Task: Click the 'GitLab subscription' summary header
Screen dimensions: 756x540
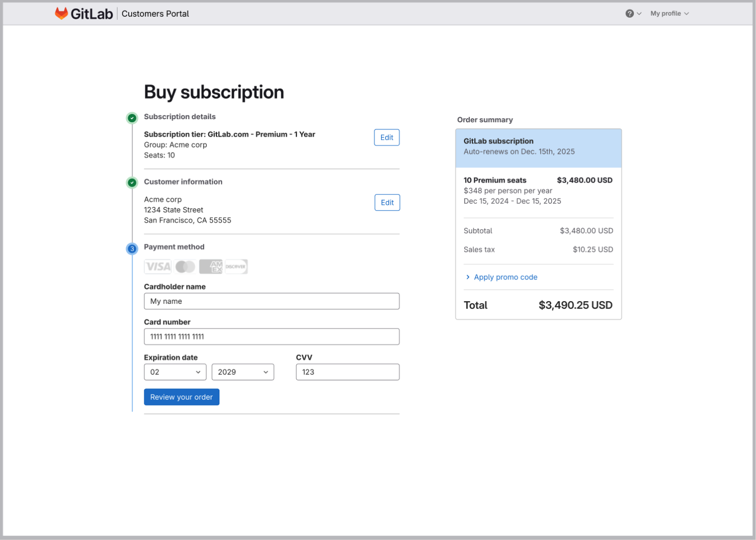Action: click(x=499, y=141)
